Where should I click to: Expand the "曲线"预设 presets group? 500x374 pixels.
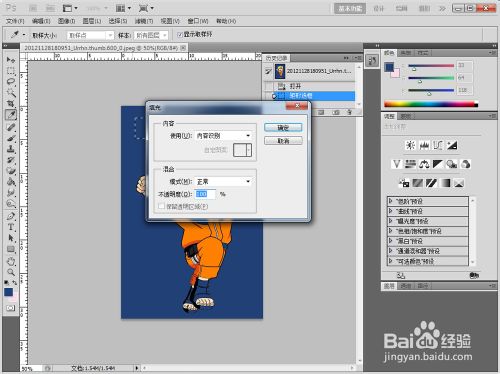(x=391, y=211)
